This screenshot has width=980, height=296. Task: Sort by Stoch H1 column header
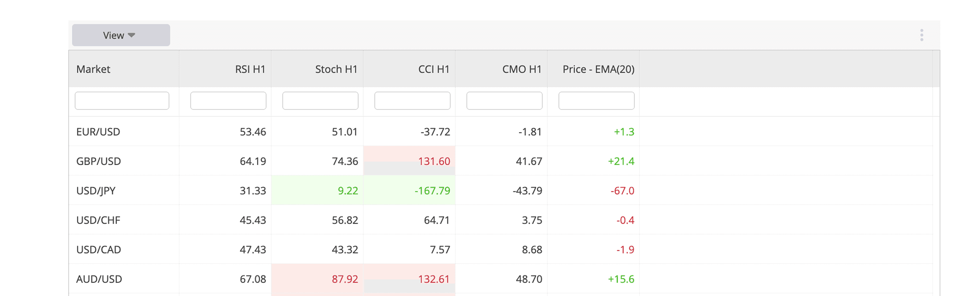pyautogui.click(x=336, y=69)
